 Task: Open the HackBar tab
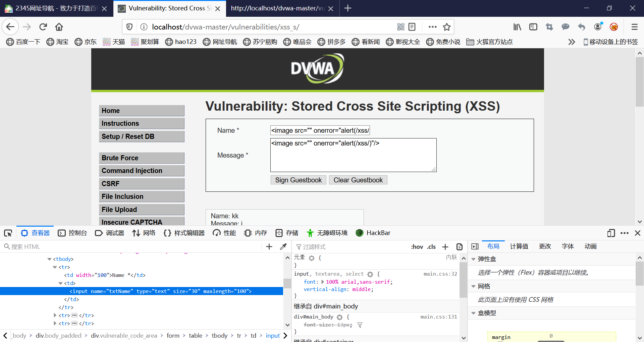[x=373, y=233]
